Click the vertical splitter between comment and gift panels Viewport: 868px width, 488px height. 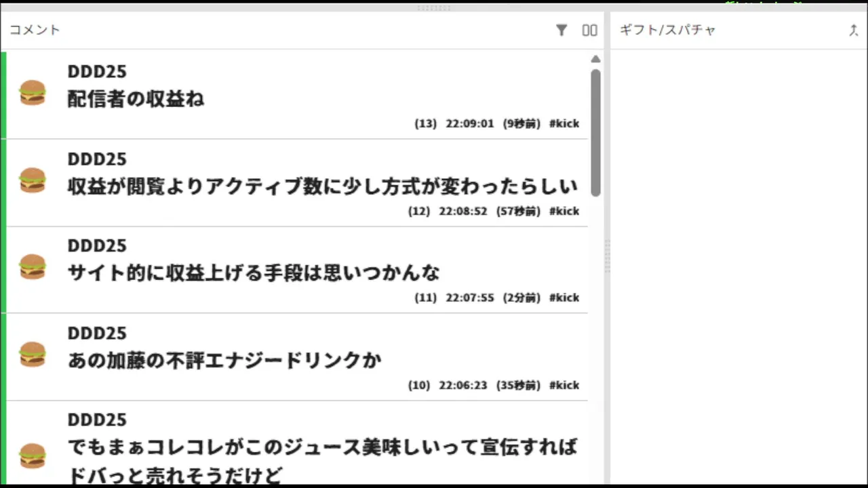click(x=608, y=256)
